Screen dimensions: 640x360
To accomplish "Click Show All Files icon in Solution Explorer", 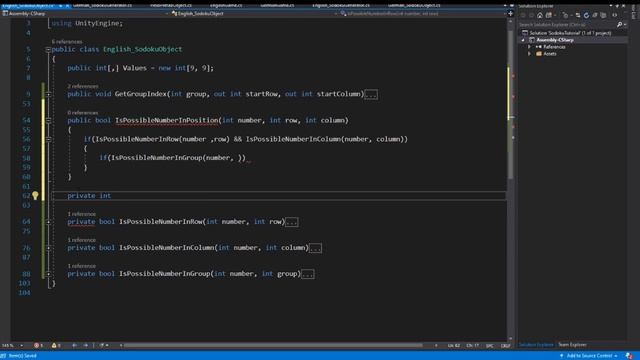I will tap(603, 15).
